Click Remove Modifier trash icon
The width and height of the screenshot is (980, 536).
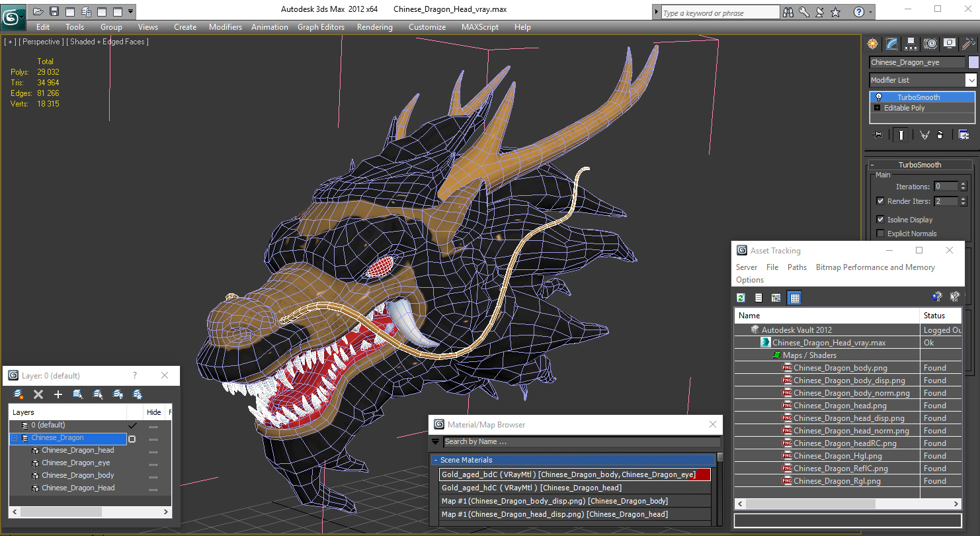coord(940,134)
